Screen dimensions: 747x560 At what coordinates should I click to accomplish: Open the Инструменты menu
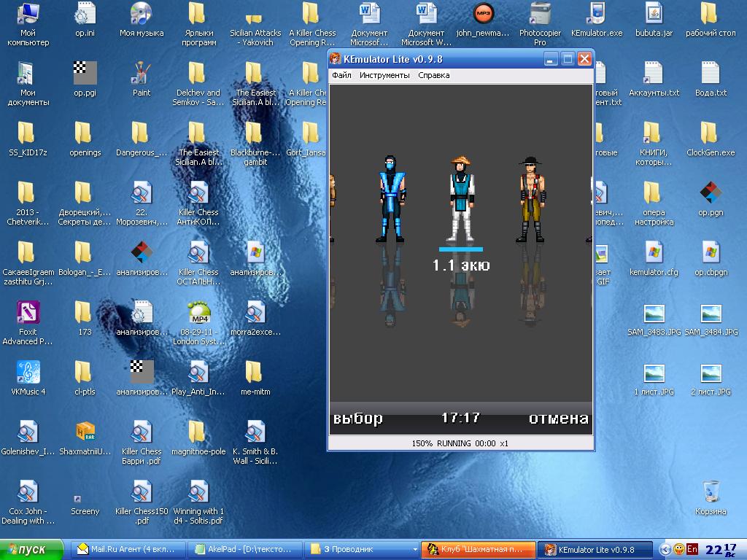(x=384, y=75)
